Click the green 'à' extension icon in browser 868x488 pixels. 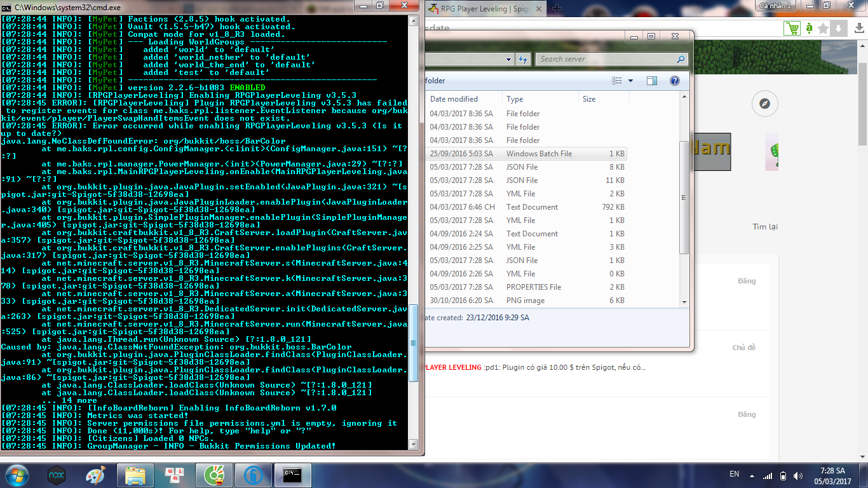click(x=809, y=29)
